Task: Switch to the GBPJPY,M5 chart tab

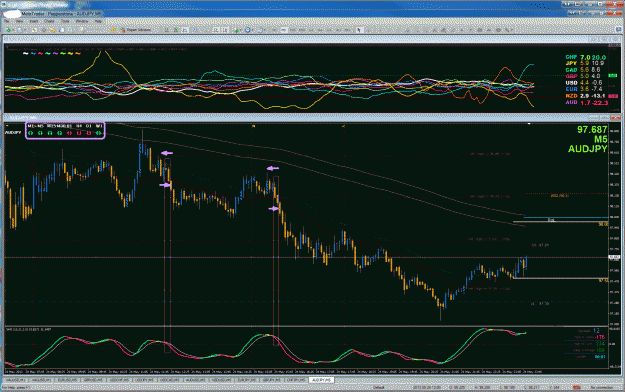Action: pos(271,380)
